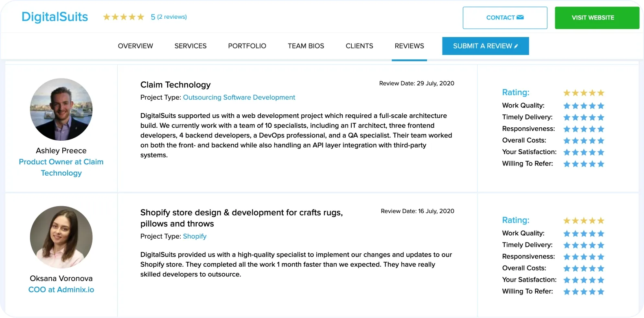Screen dimensions: 644x318
Task: Click the gold star rating in header
Action: 123,17
